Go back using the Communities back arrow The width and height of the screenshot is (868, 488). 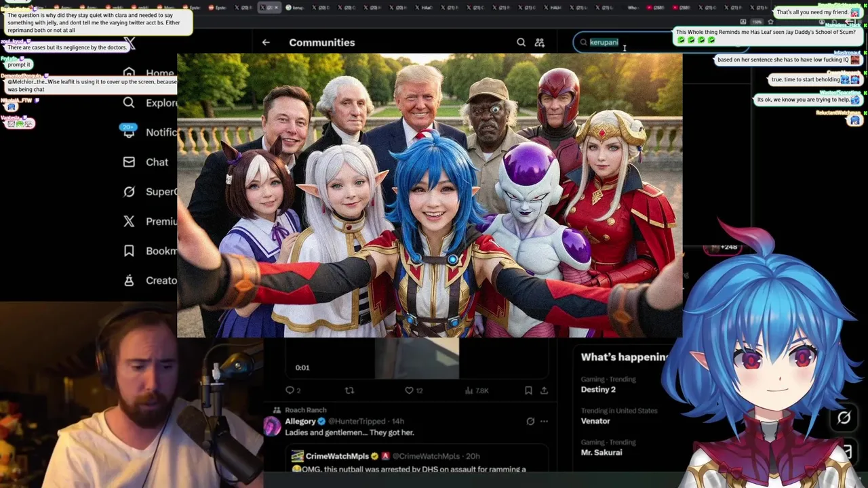click(x=266, y=42)
